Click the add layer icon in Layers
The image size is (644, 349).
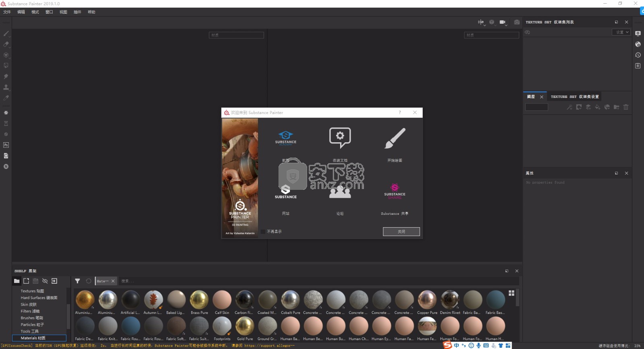coord(588,107)
